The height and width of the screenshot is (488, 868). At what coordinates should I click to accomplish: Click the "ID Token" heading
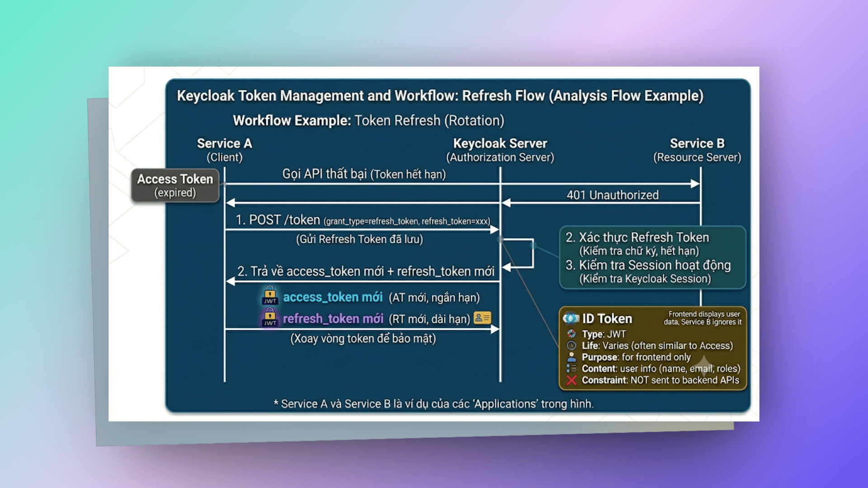[x=607, y=319]
